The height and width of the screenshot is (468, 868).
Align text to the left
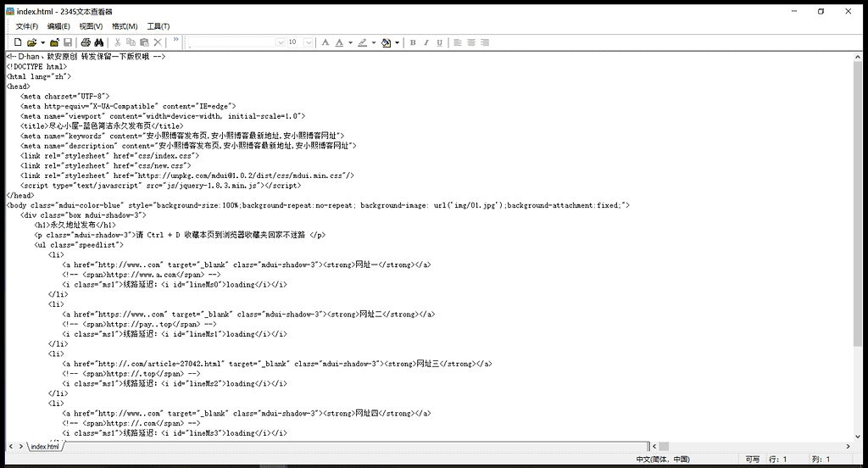pos(458,42)
